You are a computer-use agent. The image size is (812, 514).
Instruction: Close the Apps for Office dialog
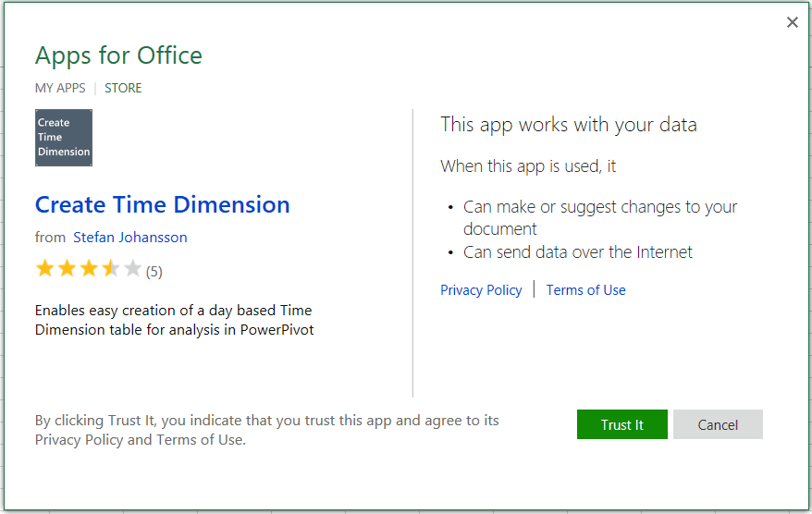[792, 23]
